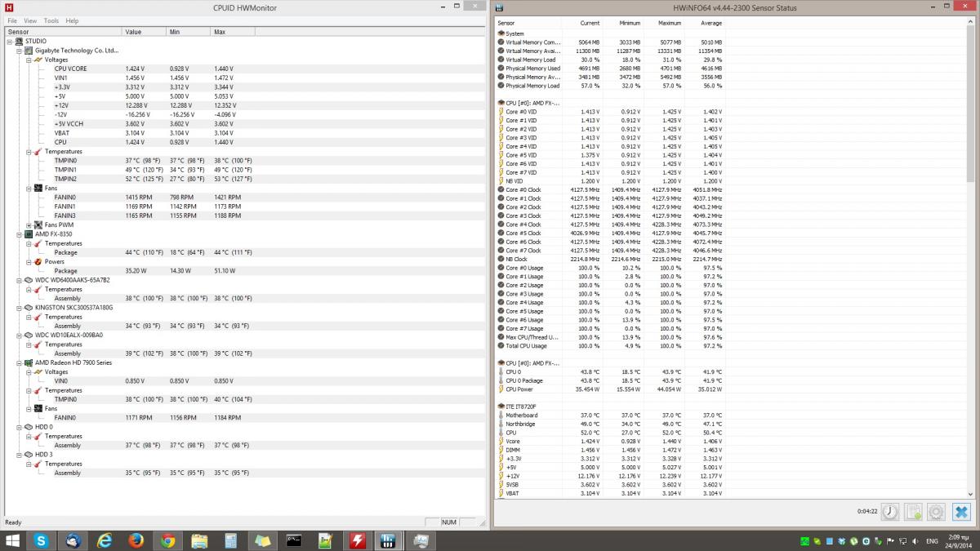This screenshot has height=551, width=980.
Task: Open the File menu in HWMonitor
Action: 11,20
